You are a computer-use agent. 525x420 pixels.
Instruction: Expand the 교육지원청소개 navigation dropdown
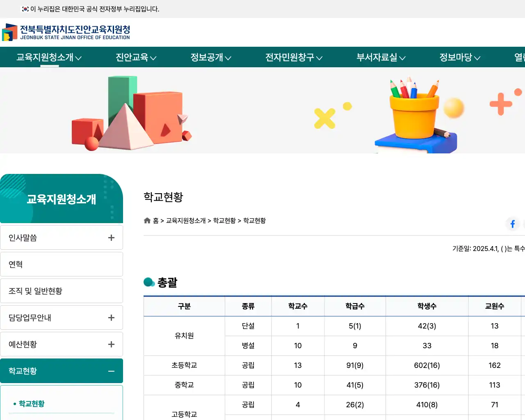(x=45, y=57)
